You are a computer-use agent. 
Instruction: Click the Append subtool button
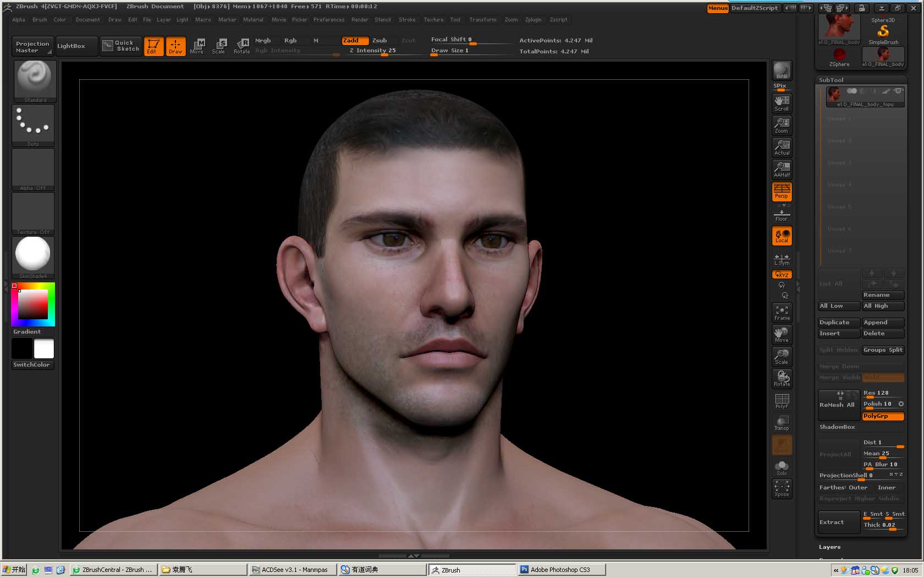pyautogui.click(x=883, y=323)
